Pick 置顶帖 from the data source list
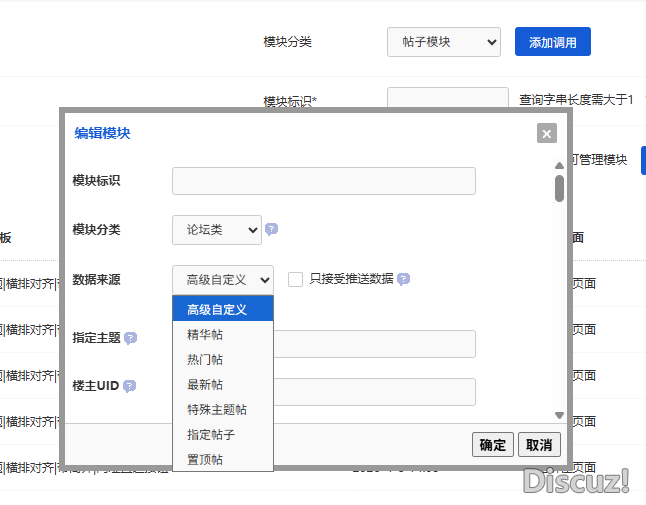 tap(205, 460)
